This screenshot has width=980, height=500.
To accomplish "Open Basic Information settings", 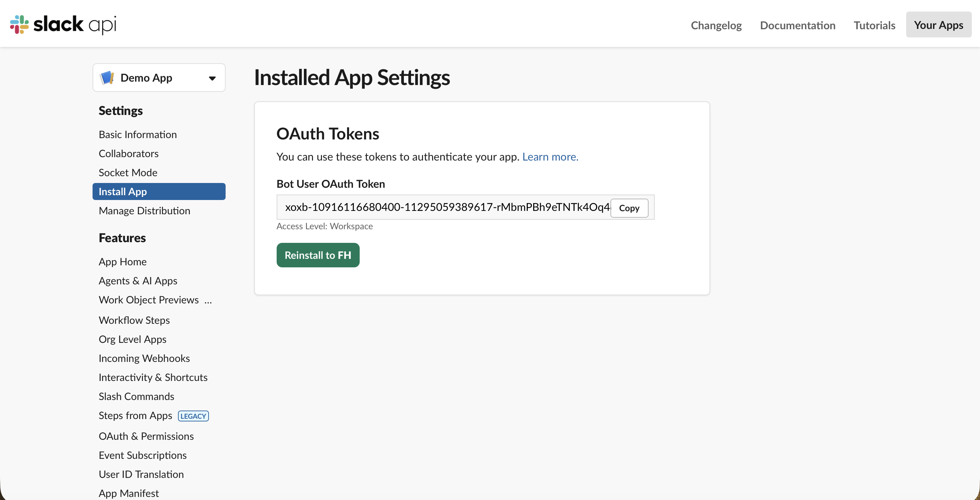I will point(138,135).
